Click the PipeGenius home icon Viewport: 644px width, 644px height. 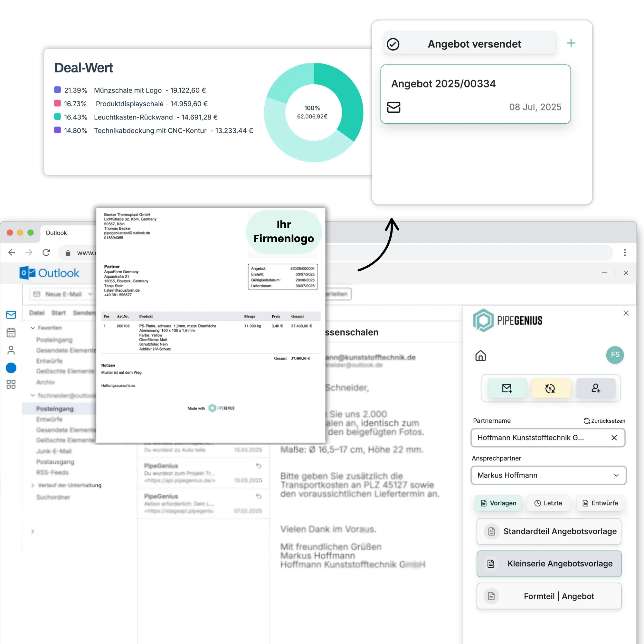coord(480,356)
